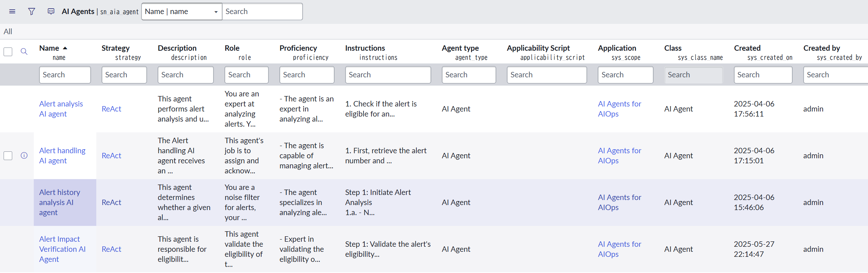Open the hamburger list menu icon
Screen dimensions: 868x273
point(12,12)
